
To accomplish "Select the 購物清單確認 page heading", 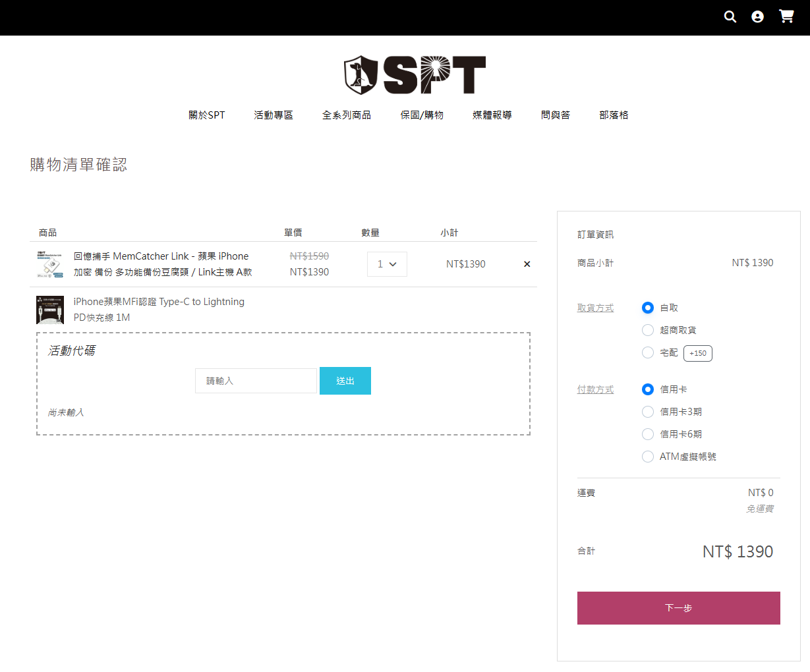I will [x=78, y=165].
